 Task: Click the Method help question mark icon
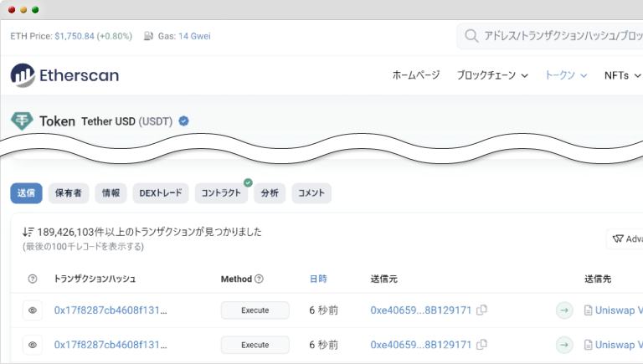pos(259,279)
